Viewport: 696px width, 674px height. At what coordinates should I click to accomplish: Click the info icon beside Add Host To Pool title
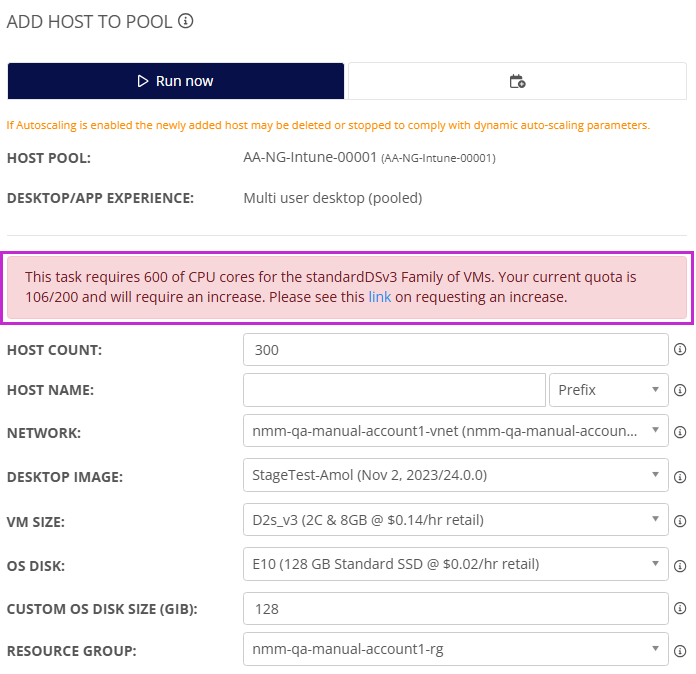185,21
